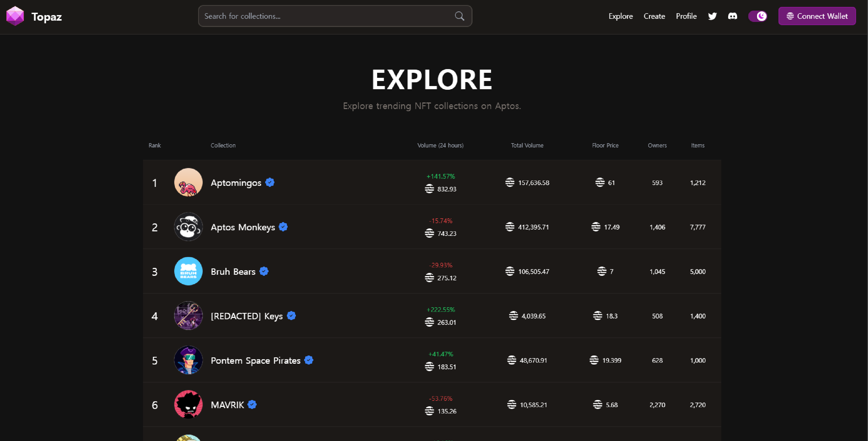868x441 pixels.
Task: Toggle the dark mode moon switch
Action: (x=758, y=16)
